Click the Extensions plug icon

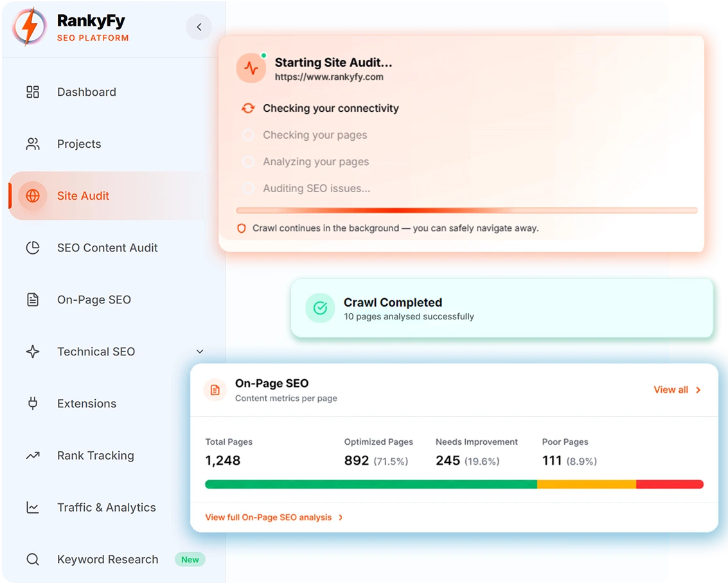click(33, 403)
